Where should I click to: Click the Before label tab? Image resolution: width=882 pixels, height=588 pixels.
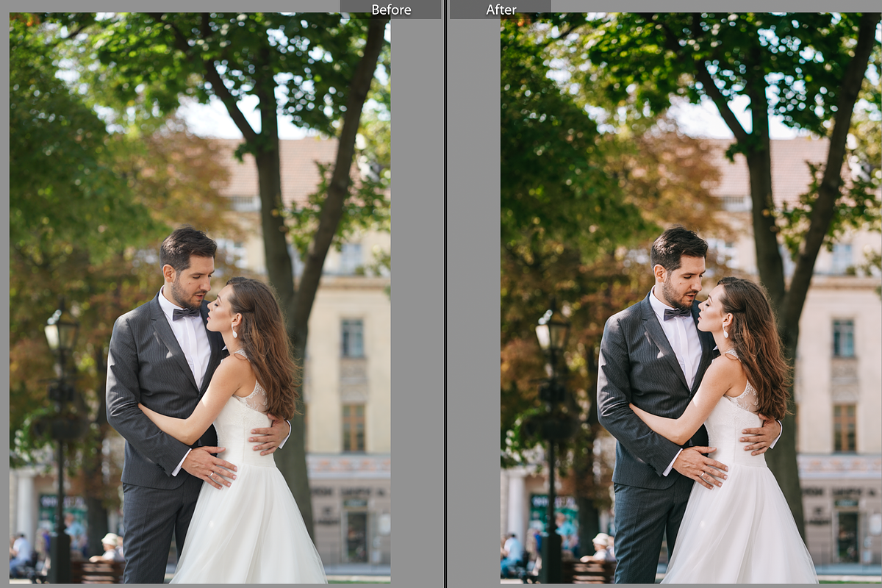coord(391,10)
